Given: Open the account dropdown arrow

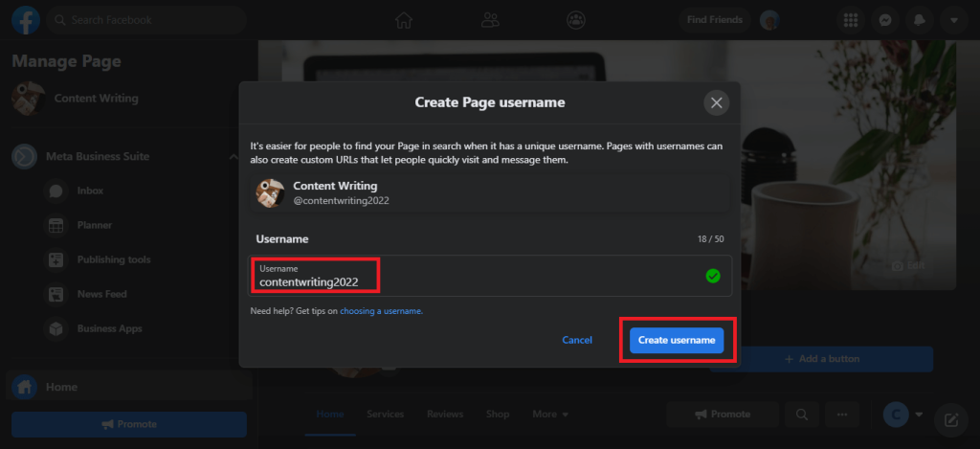Looking at the screenshot, I should [953, 20].
